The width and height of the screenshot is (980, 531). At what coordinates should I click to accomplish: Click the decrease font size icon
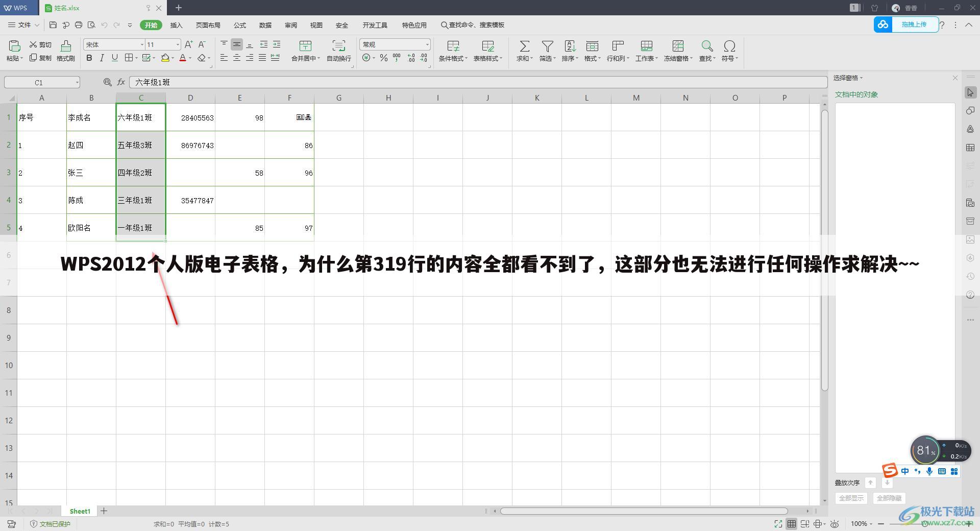click(202, 44)
